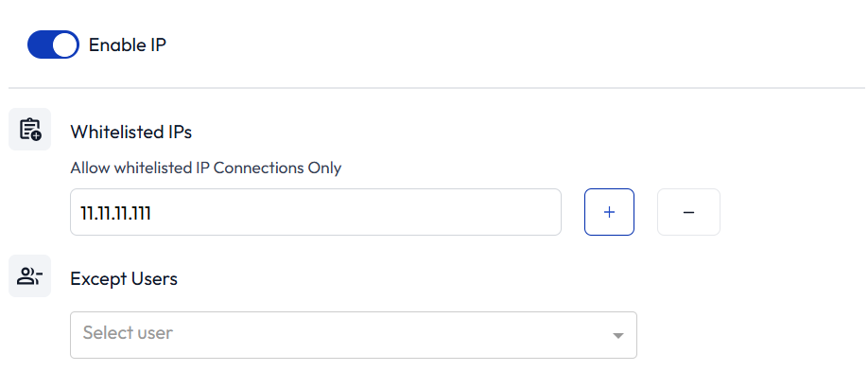This screenshot has height=389, width=868.
Task: Focus the IP field containing 11.11.11.111
Action: 316,212
